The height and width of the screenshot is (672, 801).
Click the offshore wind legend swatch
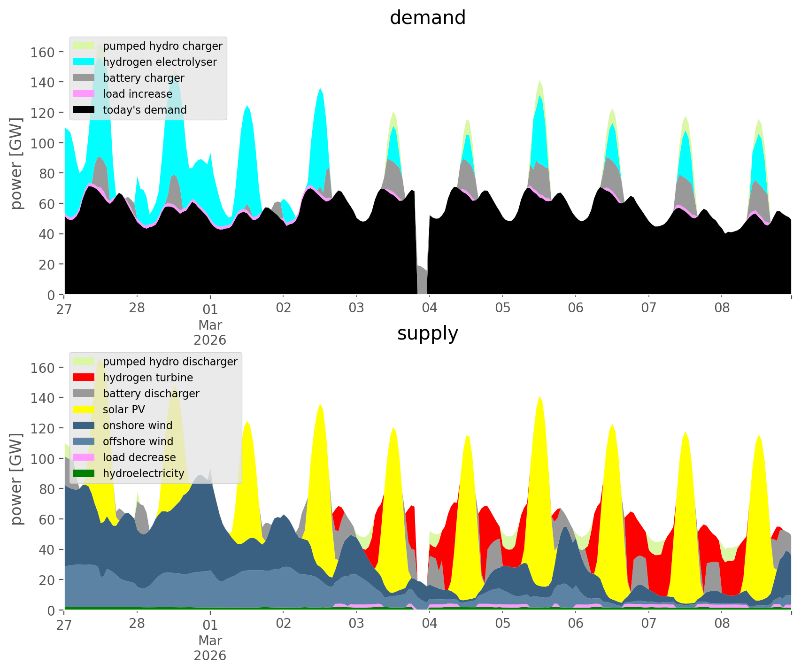click(x=85, y=441)
